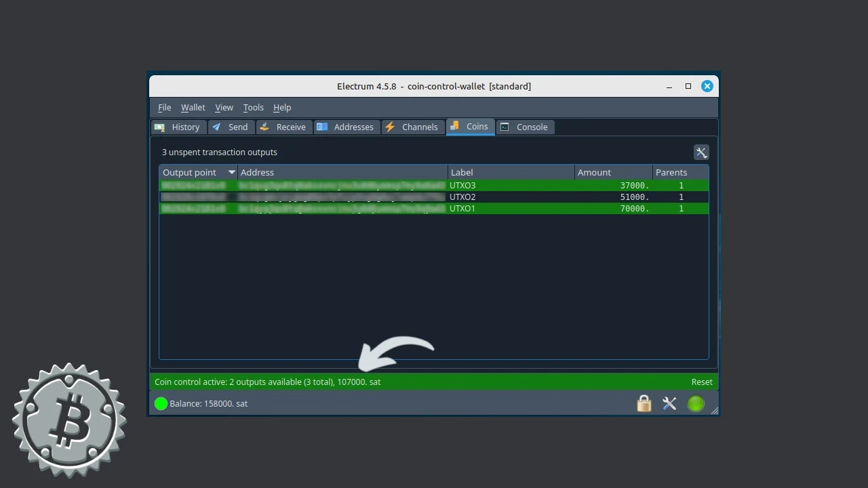The image size is (868, 488).
Task: Reset the coin control selection
Action: pos(702,382)
